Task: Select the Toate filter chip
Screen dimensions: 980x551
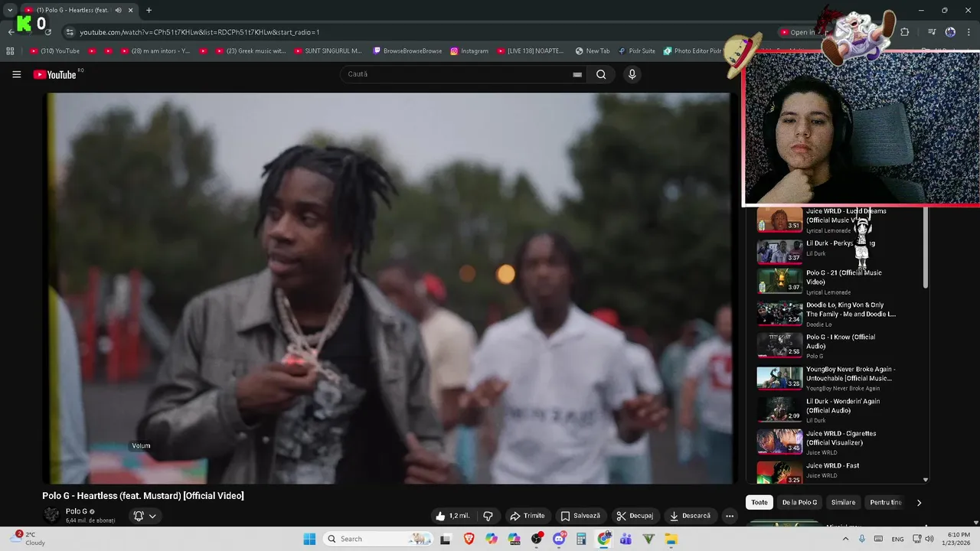Action: click(x=759, y=503)
